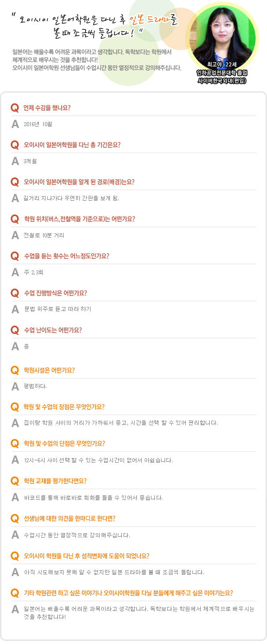Click the answer "길거리 지나가다 우연히 간판을 보게 됨."

coord(71,198)
